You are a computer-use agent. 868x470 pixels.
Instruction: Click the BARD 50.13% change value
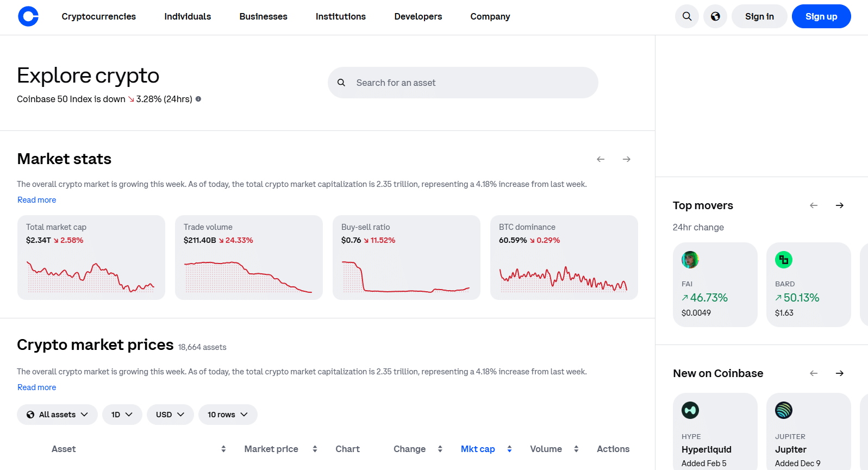[x=797, y=298]
